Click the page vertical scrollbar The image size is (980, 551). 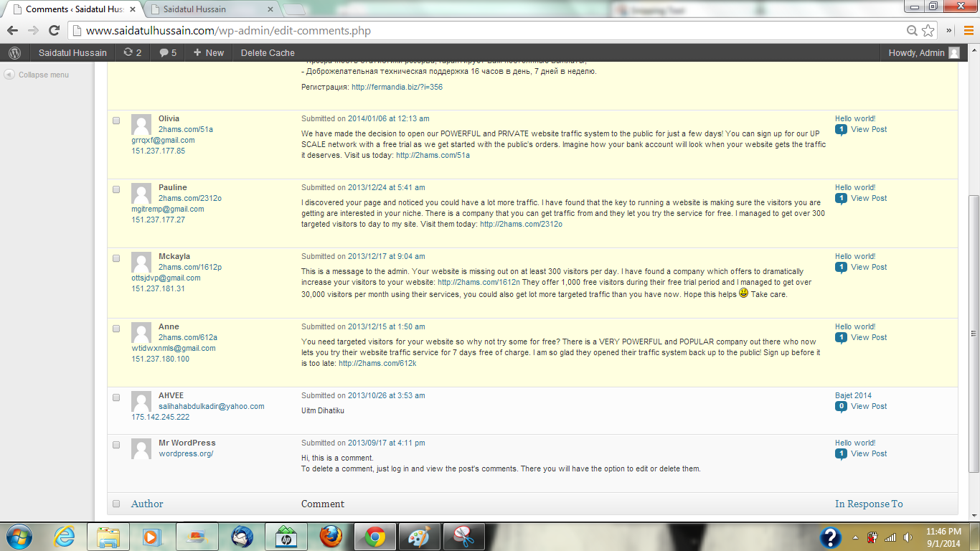click(x=974, y=333)
